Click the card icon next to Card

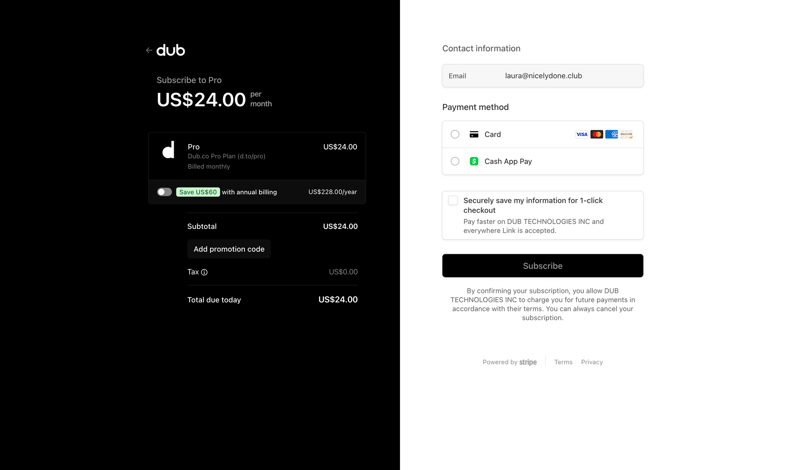pyautogui.click(x=474, y=134)
